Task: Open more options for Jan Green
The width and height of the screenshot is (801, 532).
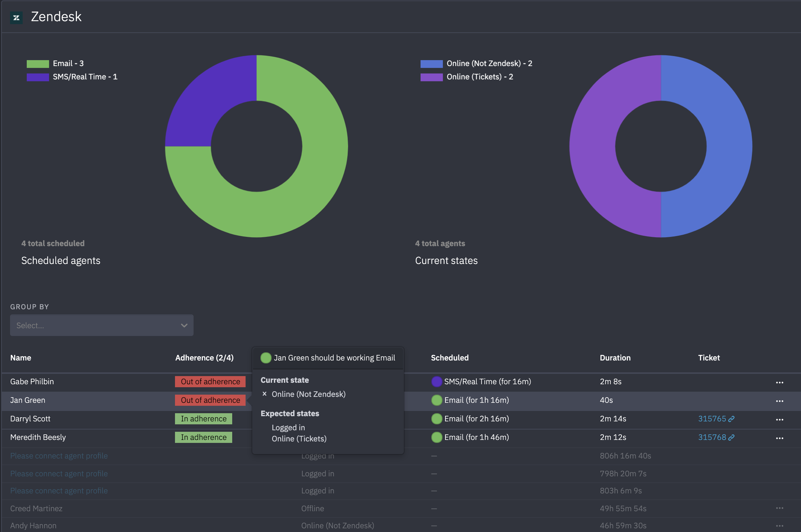Action: (x=779, y=401)
